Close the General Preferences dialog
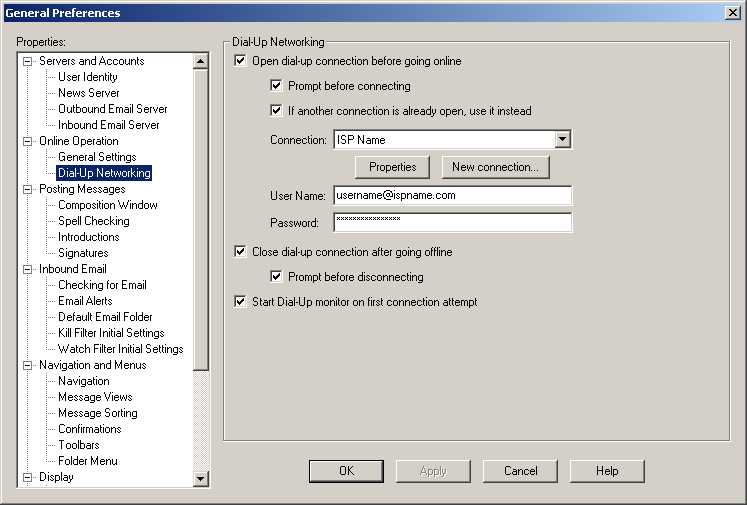 [732, 13]
